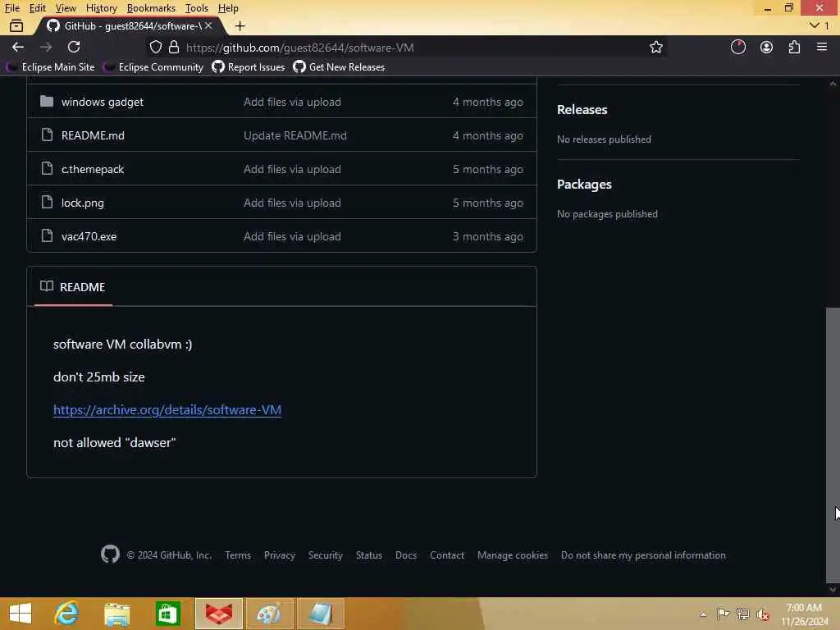
Task: Open the Releases section heading
Action: click(582, 110)
